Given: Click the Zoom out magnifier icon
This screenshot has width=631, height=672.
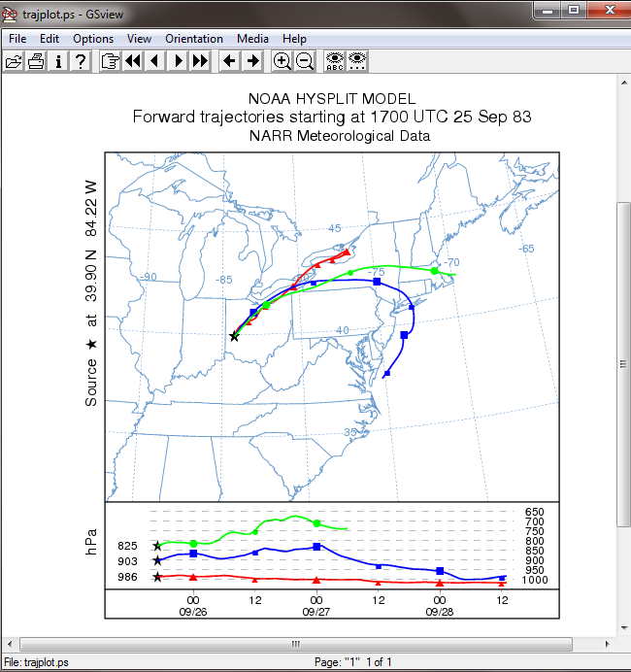Looking at the screenshot, I should click(x=305, y=61).
